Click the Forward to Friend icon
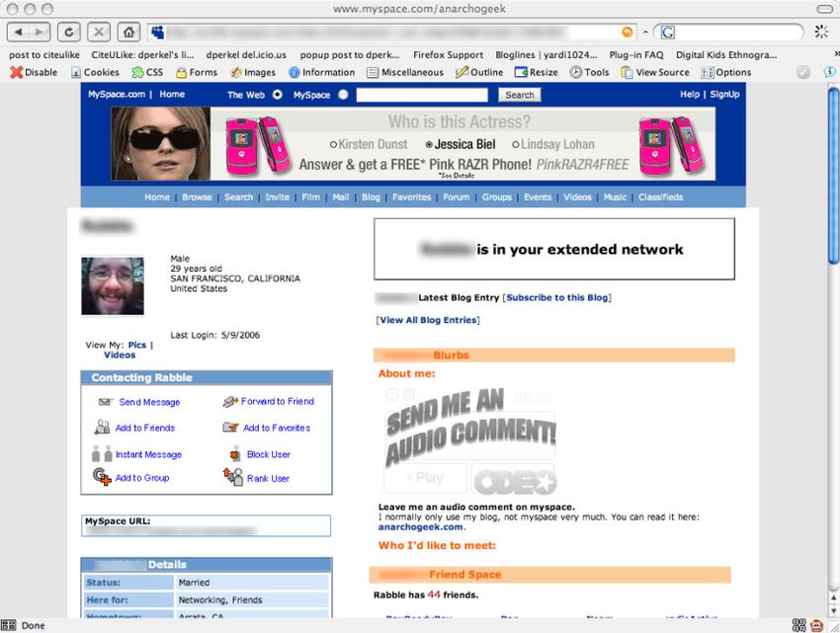 (230, 401)
